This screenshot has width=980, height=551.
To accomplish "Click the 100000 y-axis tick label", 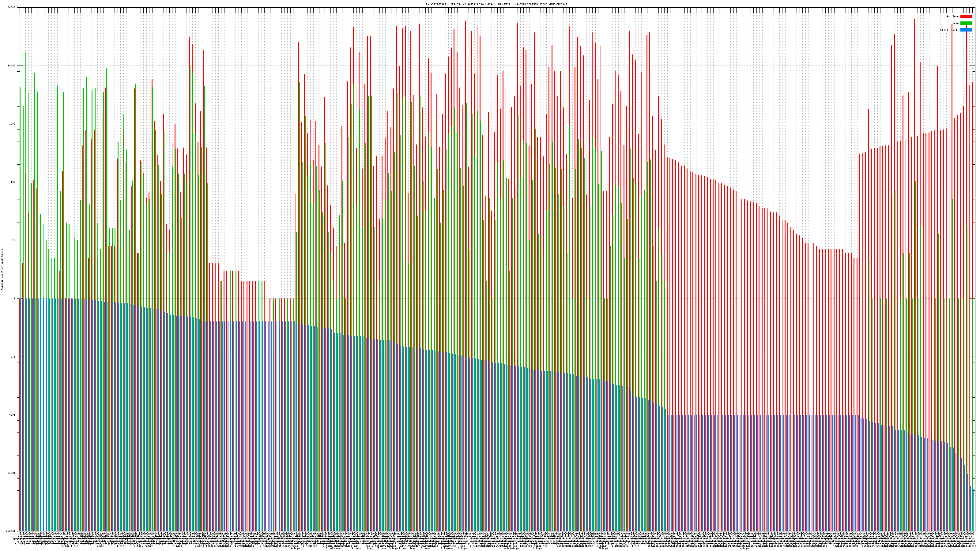I will (x=11, y=8).
